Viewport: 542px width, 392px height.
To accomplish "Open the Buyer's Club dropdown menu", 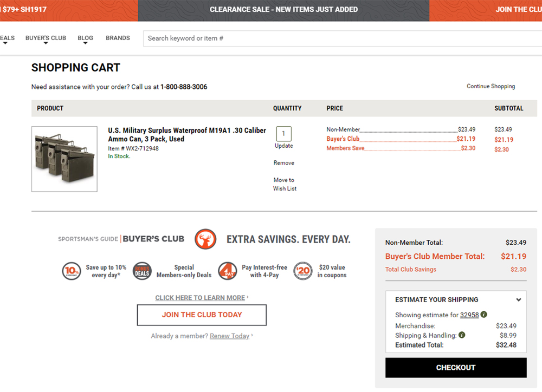I will [x=46, y=38].
